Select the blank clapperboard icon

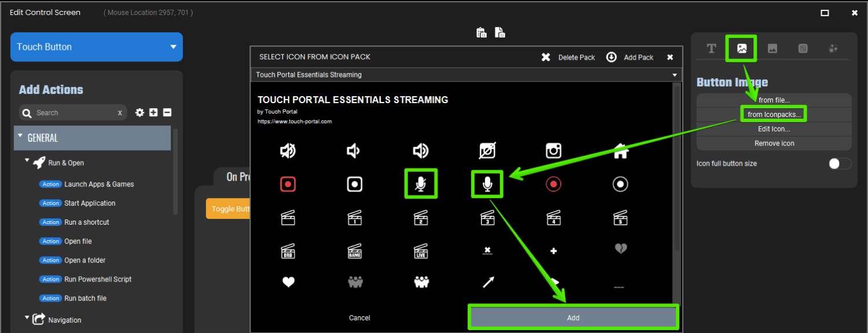pos(288,218)
